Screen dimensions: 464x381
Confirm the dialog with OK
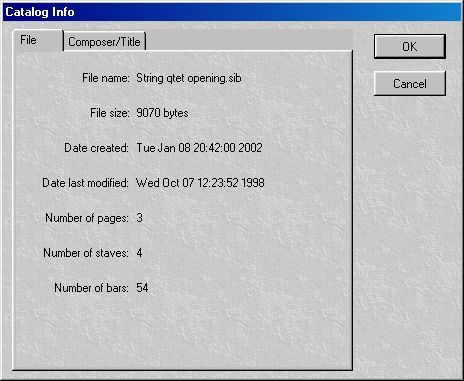click(x=410, y=46)
